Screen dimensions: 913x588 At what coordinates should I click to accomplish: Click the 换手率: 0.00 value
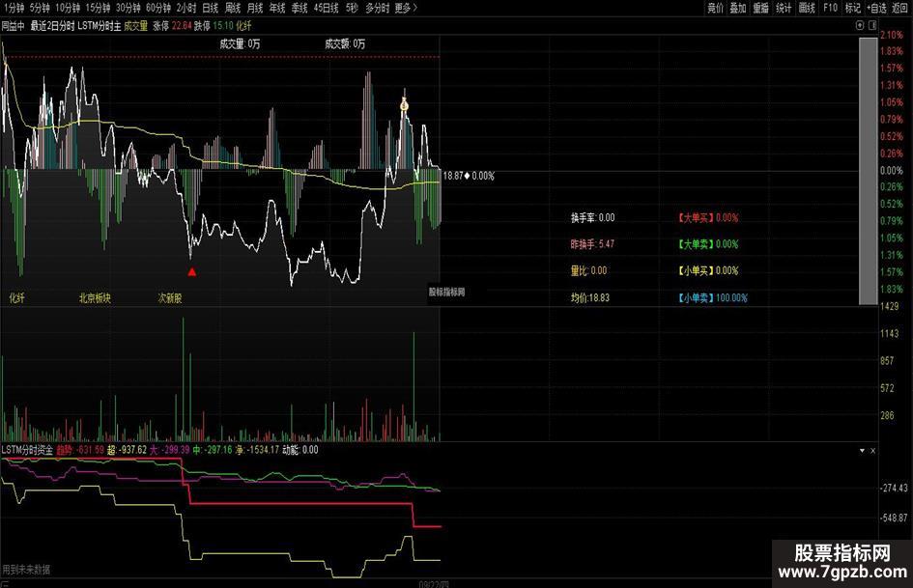point(593,218)
